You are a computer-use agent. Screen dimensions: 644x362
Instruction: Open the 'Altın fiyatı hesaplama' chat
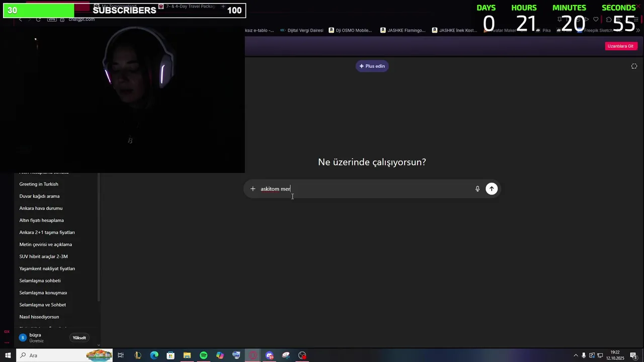(x=41, y=220)
